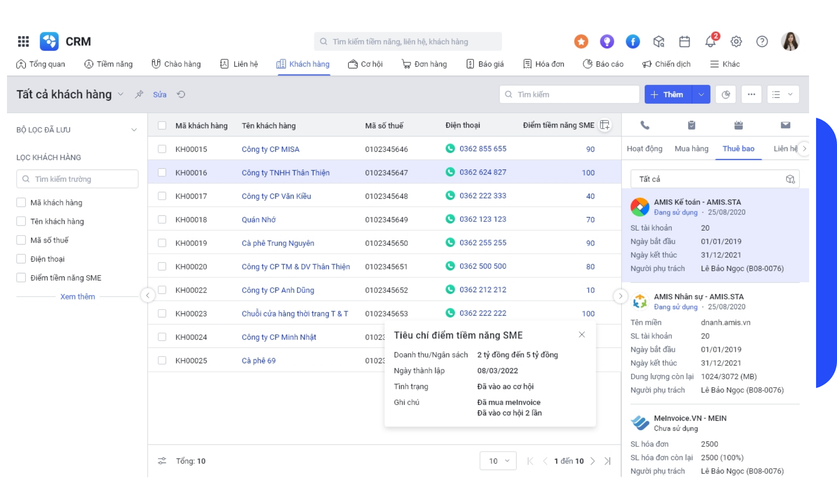Click the Thêm add button

pyautogui.click(x=668, y=95)
